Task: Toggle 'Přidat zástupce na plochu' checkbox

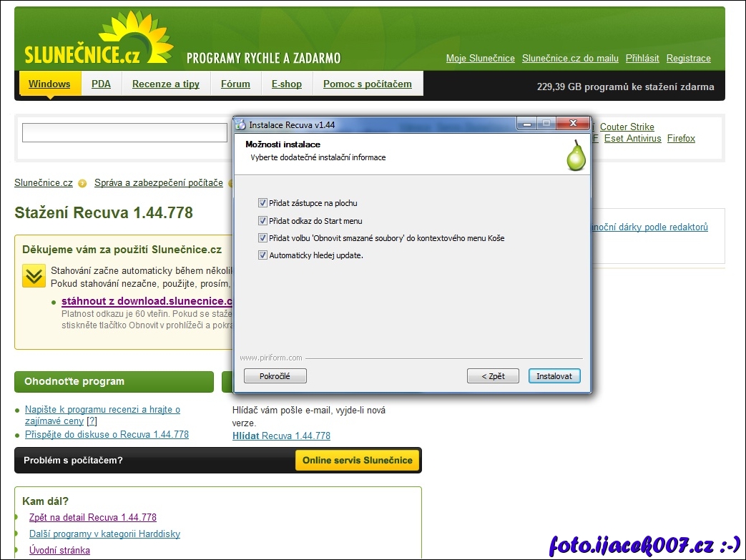Action: tap(262, 203)
